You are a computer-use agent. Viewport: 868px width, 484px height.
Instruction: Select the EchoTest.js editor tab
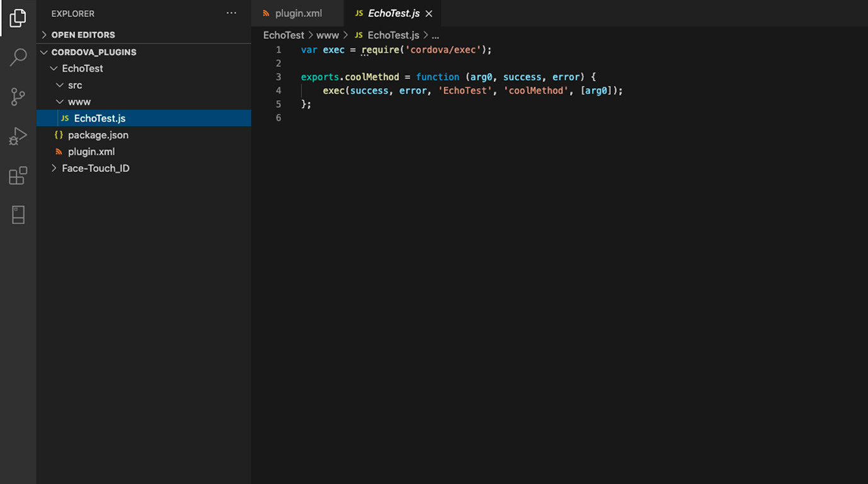pyautogui.click(x=393, y=13)
